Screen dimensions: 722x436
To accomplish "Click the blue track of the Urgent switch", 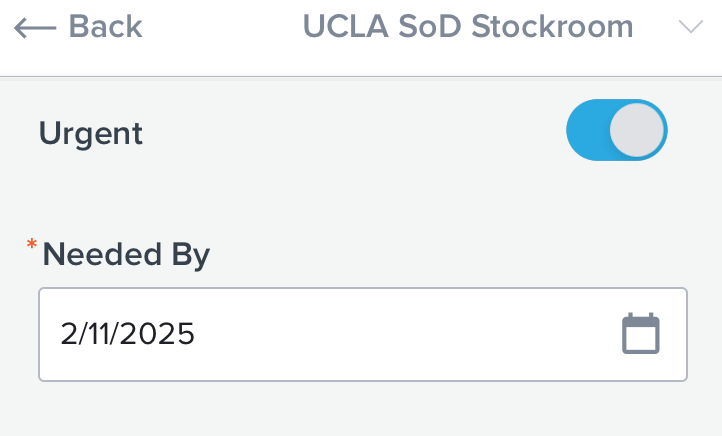I will pyautogui.click(x=588, y=130).
